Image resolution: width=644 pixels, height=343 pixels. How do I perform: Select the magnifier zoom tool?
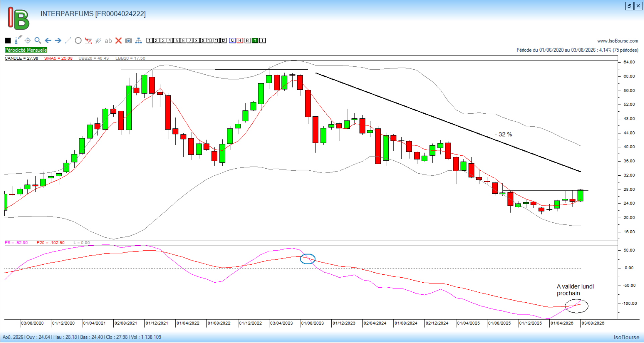coord(38,41)
